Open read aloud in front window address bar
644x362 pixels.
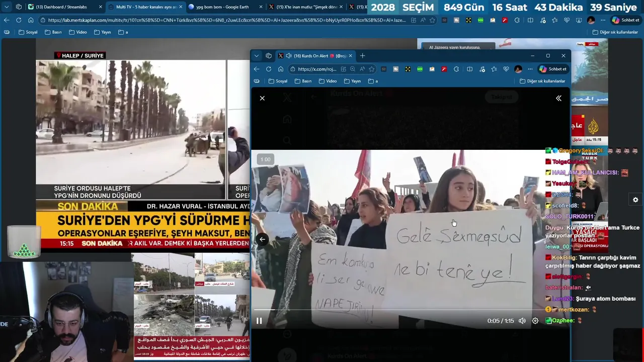[362, 69]
